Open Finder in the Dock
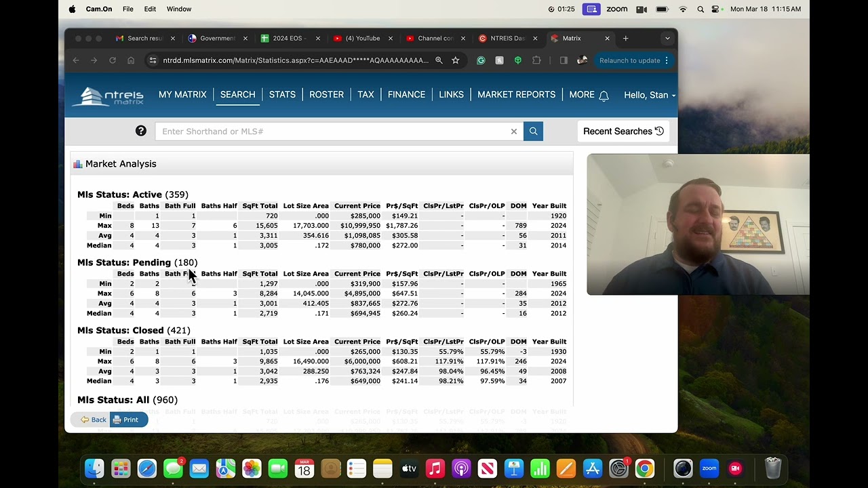Viewport: 868px width, 488px height. coord(94,468)
